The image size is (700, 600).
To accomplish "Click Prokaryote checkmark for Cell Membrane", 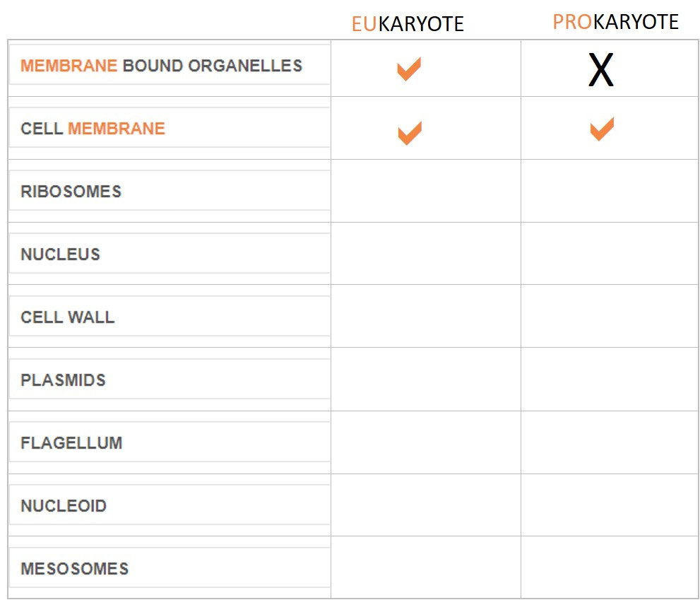I will [601, 129].
